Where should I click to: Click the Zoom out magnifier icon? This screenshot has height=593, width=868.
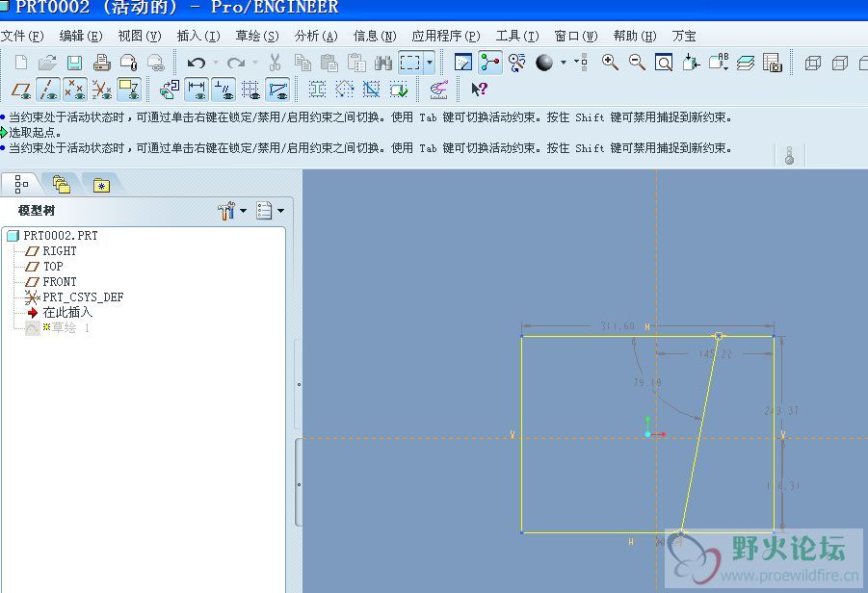coord(637,62)
